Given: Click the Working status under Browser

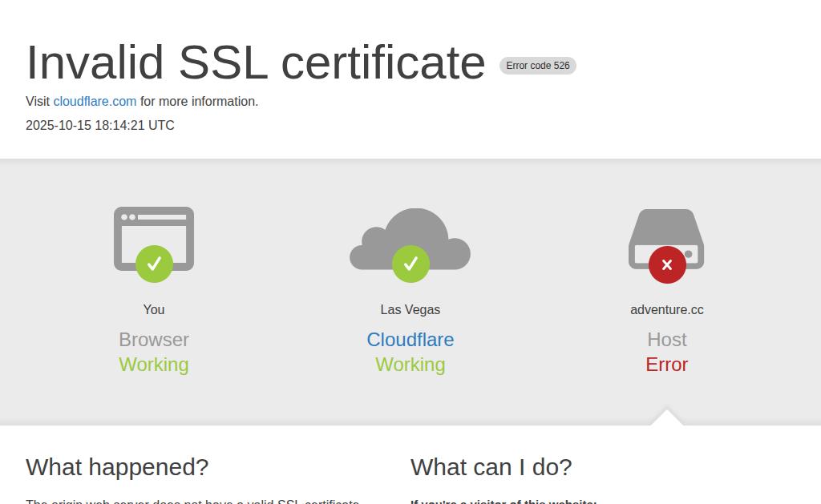Looking at the screenshot, I should [154, 365].
